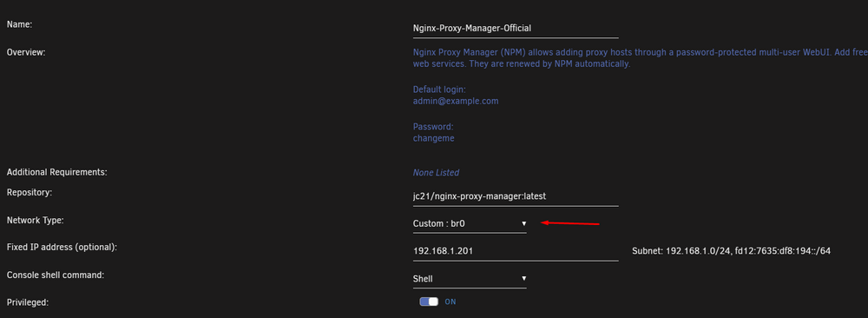This screenshot has width=868, height=318.
Task: Click the ON label beside Privileged switch
Action: tap(450, 302)
